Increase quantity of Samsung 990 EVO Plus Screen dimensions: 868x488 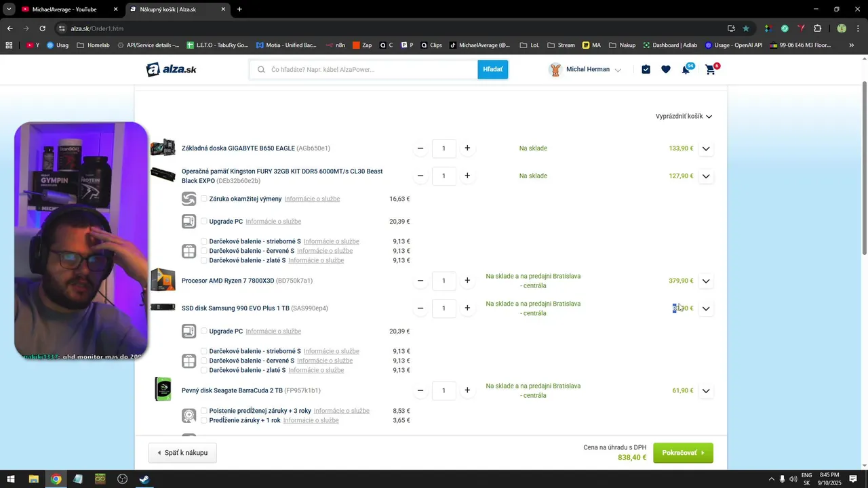tap(467, 308)
